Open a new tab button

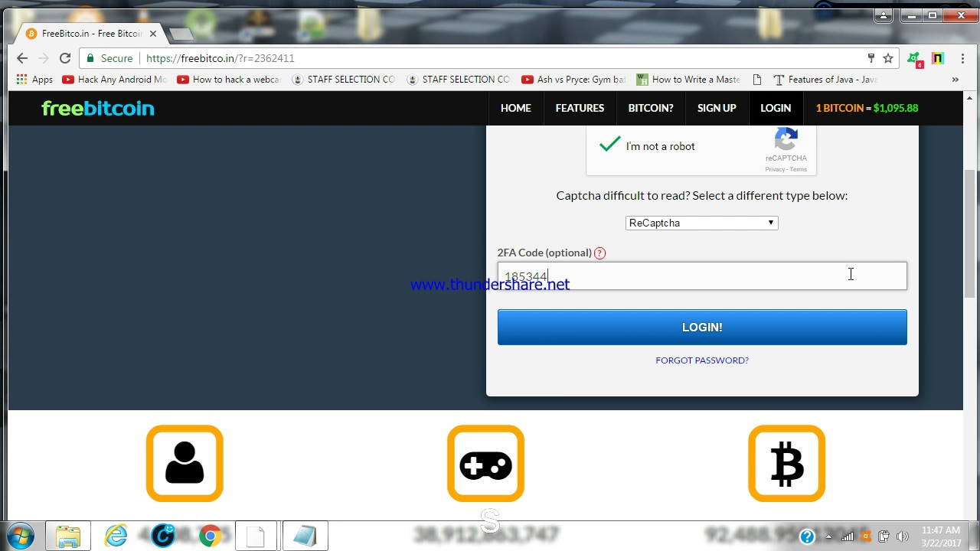[x=181, y=34]
